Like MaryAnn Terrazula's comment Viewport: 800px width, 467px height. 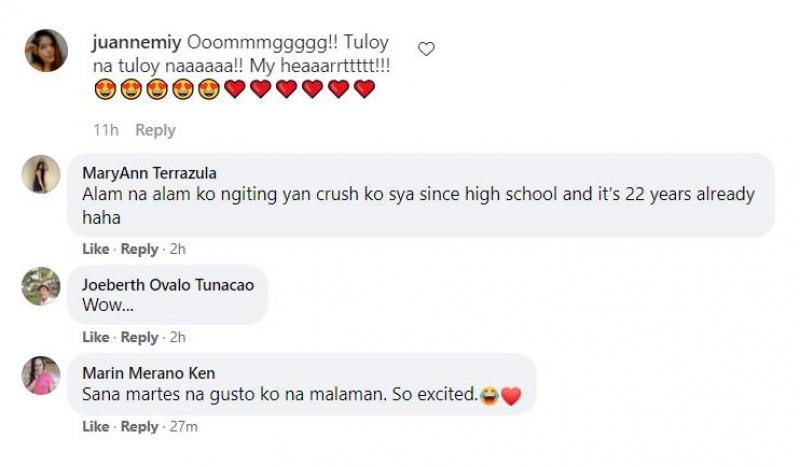[x=95, y=249]
